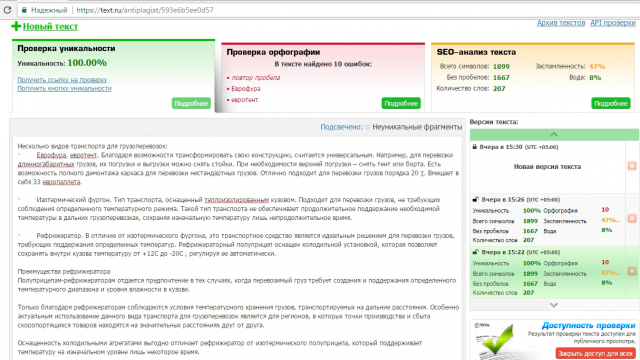The image size is (640, 360).
Task: Click the green plus icon for new text
Action: click(x=16, y=26)
